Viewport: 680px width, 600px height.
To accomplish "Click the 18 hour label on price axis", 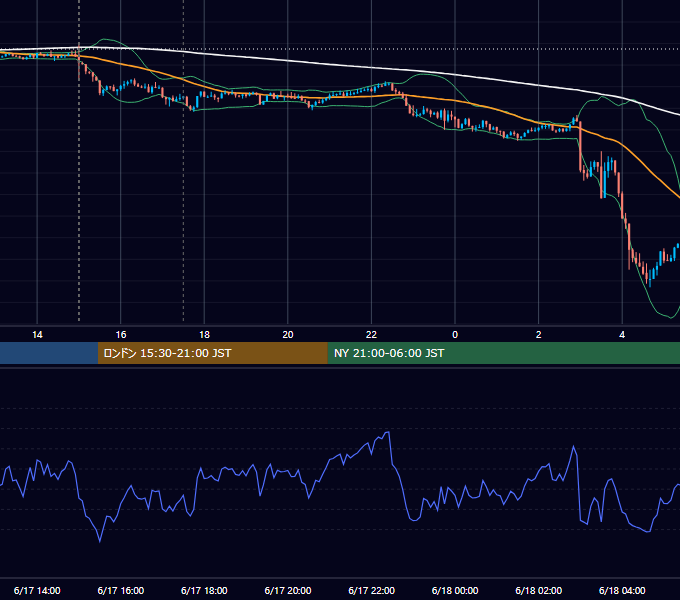I will tap(204, 335).
